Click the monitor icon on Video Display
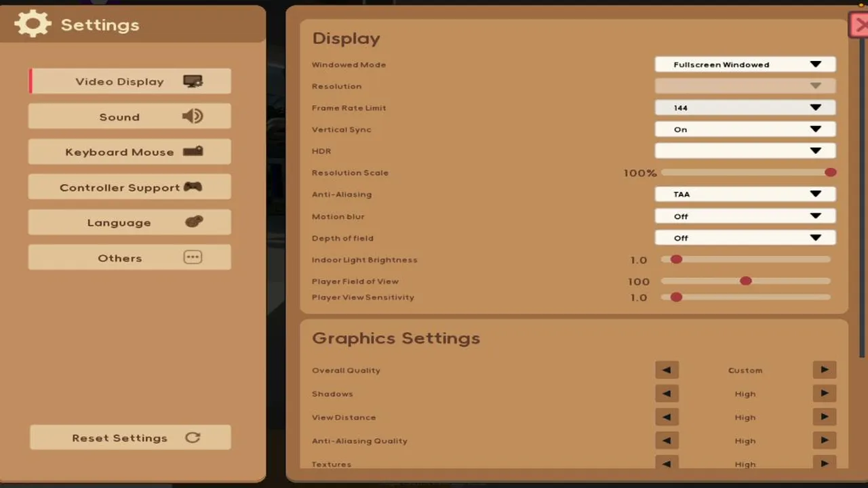The width and height of the screenshot is (868, 488). click(x=193, y=81)
